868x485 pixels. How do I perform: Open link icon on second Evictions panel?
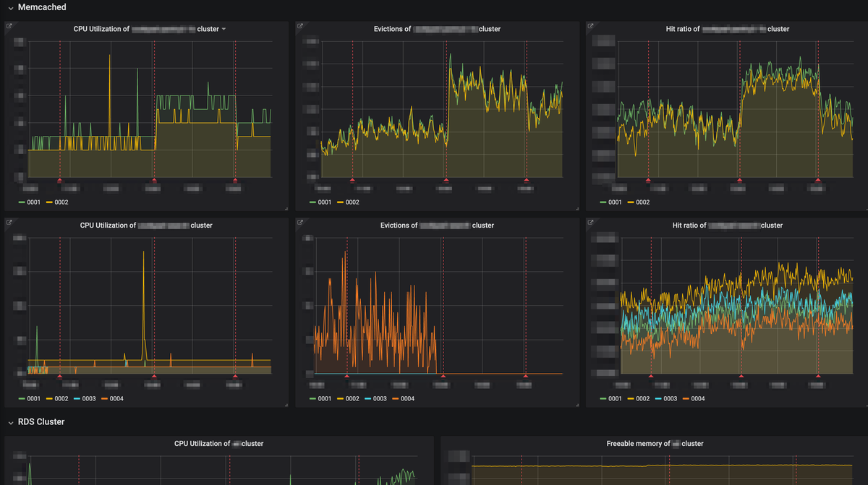(300, 223)
